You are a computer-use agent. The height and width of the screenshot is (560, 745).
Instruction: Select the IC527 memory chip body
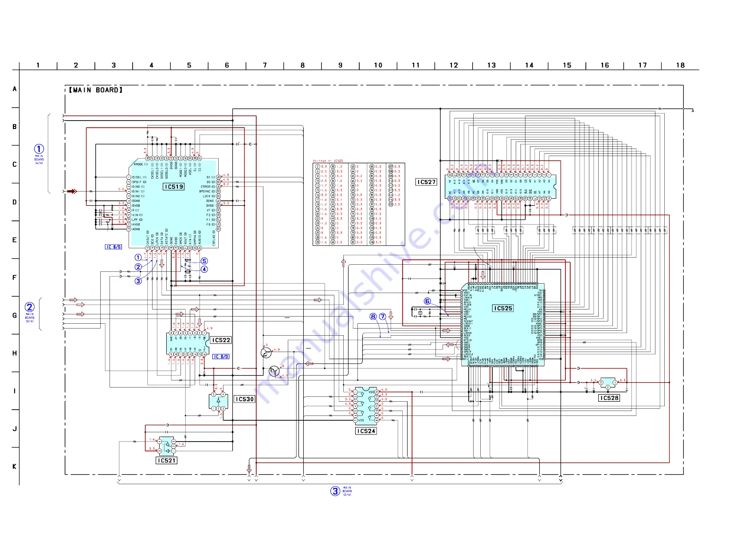click(x=501, y=187)
